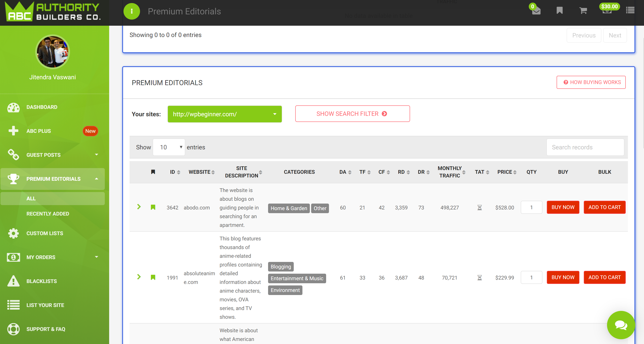
Task: Click Buy Now for abodo.com listing
Action: point(563,207)
